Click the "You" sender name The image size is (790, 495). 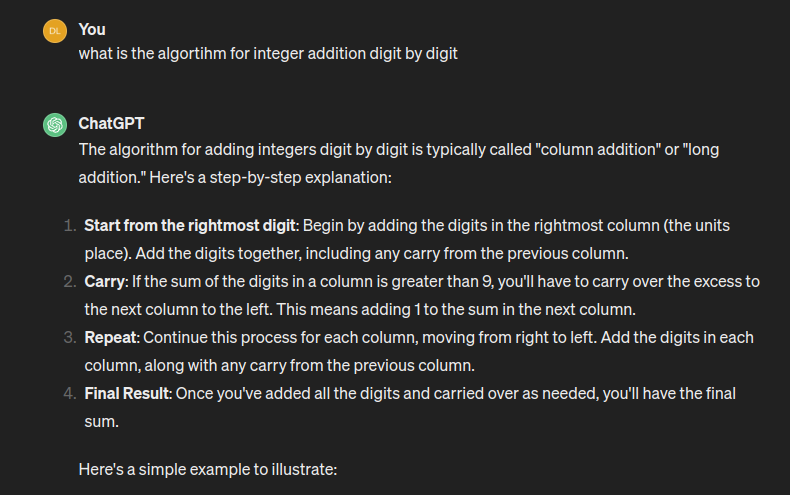92,30
